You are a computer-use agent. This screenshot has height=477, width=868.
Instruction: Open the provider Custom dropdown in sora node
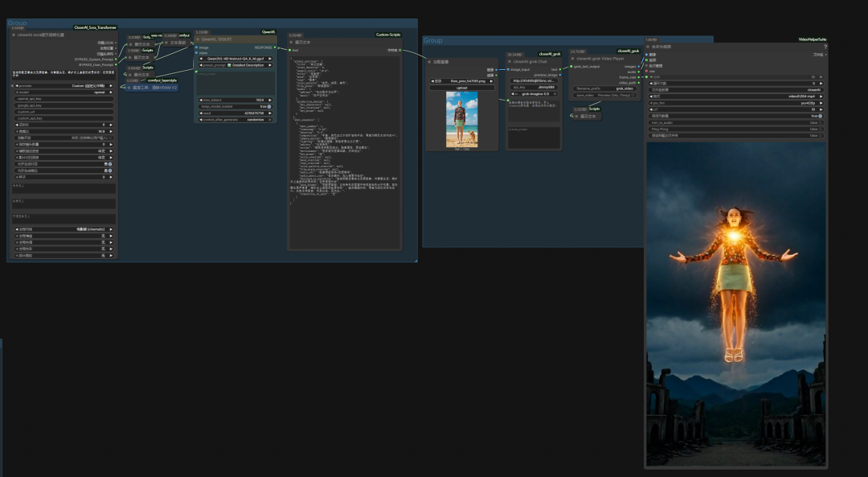click(x=63, y=86)
